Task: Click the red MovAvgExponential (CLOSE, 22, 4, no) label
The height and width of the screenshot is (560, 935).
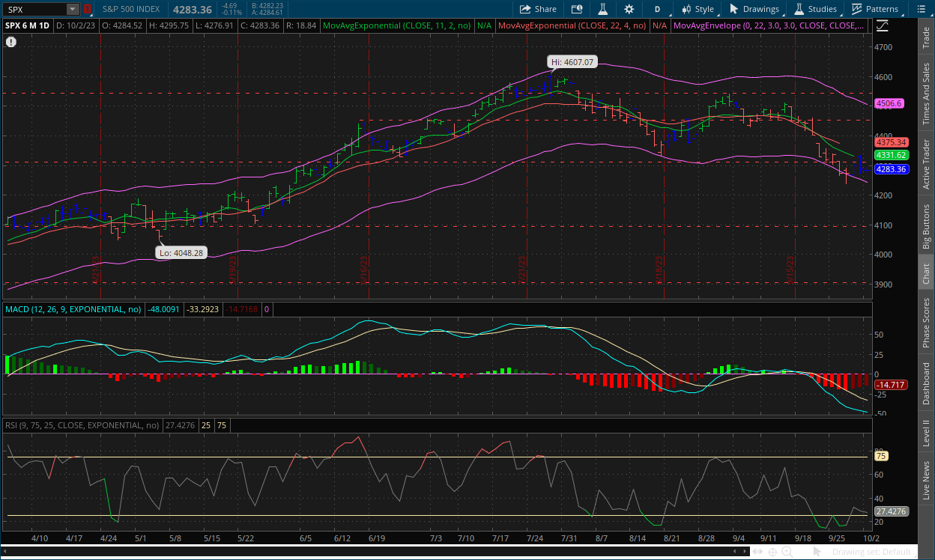Action: point(573,25)
